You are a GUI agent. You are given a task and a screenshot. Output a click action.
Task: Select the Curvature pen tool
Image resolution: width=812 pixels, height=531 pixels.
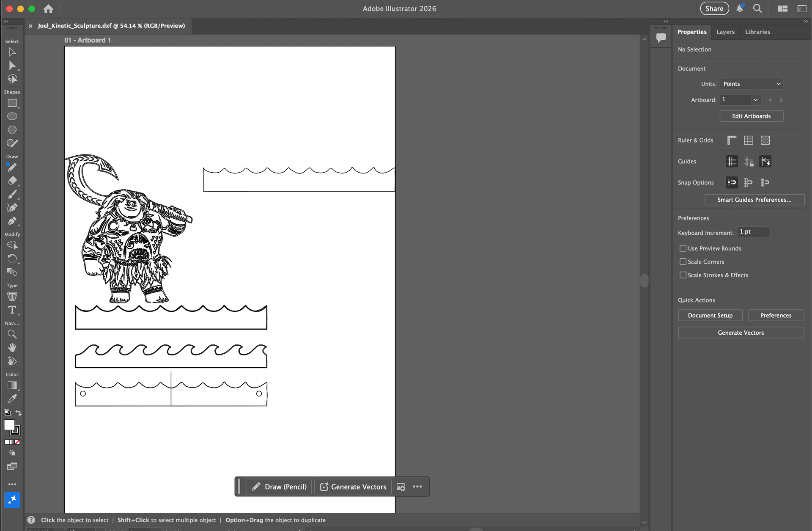12,208
